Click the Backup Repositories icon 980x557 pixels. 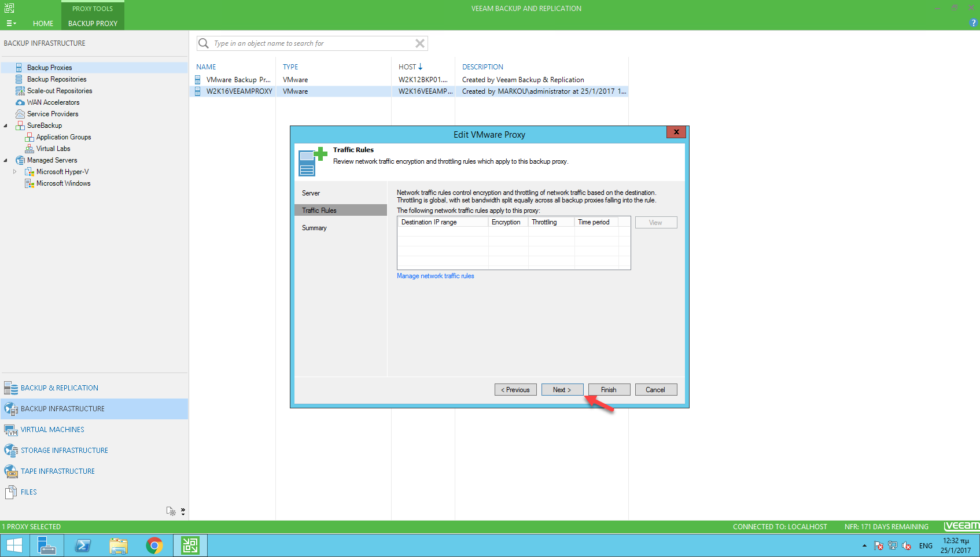click(19, 79)
